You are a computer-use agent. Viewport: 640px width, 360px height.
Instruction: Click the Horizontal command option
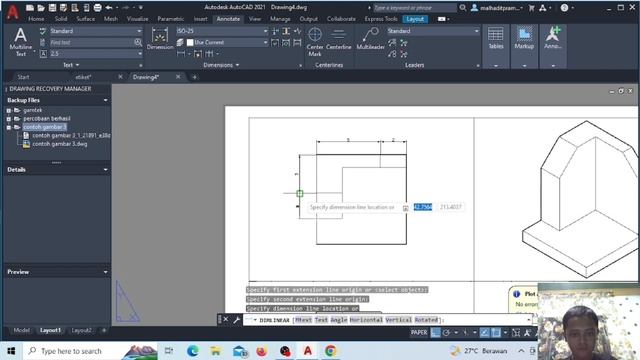click(x=366, y=320)
